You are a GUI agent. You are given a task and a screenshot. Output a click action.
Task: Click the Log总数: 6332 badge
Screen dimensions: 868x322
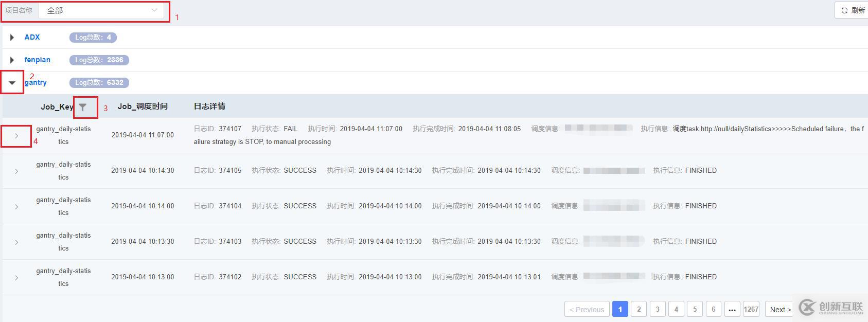[x=99, y=82]
